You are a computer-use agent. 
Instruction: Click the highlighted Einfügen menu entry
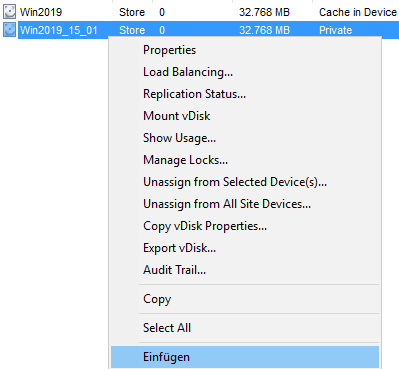(245, 357)
